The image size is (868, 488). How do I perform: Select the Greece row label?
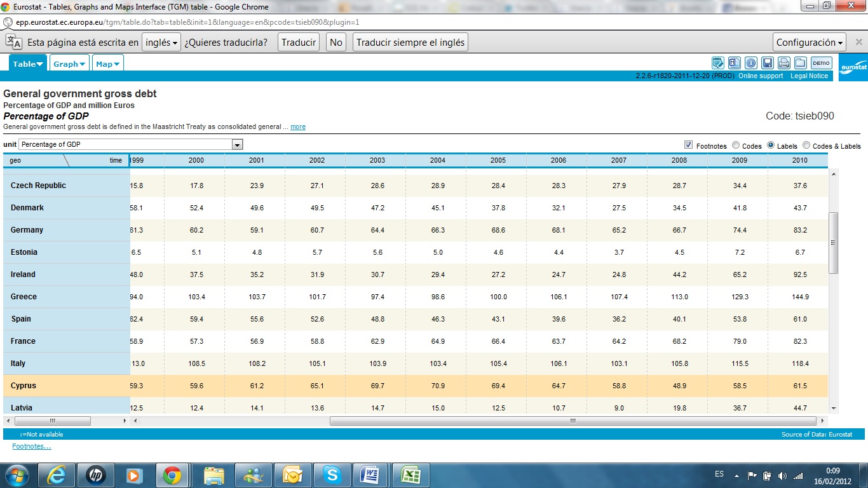click(x=24, y=297)
